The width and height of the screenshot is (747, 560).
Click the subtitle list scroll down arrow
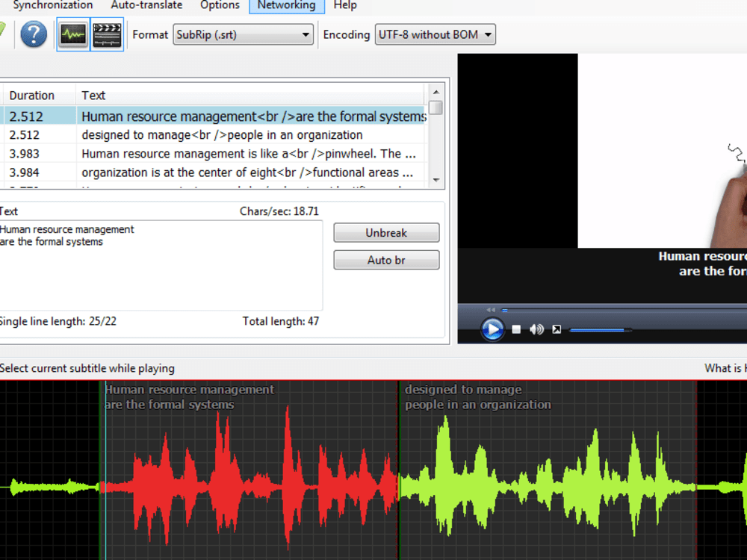click(436, 180)
